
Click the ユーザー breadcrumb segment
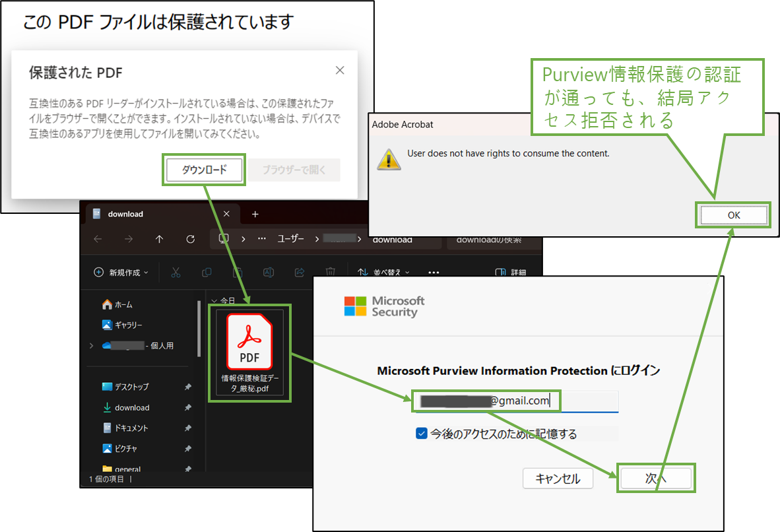290,239
